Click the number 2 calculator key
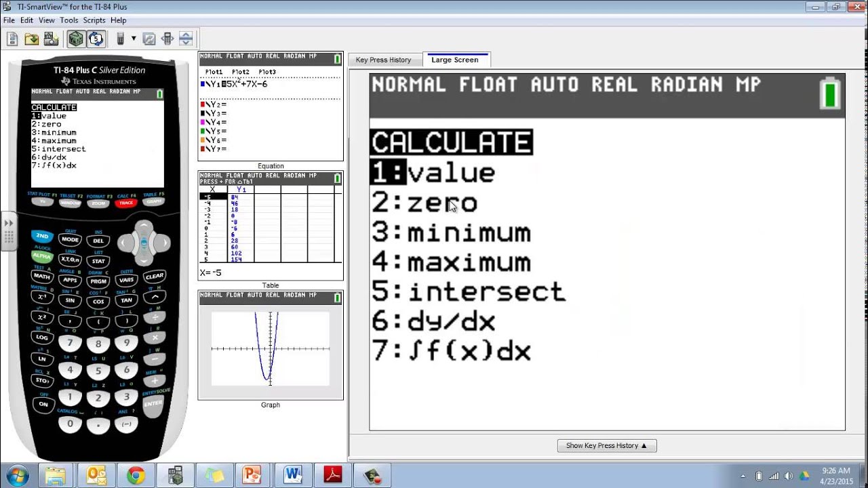The height and width of the screenshot is (488, 868). 98,398
